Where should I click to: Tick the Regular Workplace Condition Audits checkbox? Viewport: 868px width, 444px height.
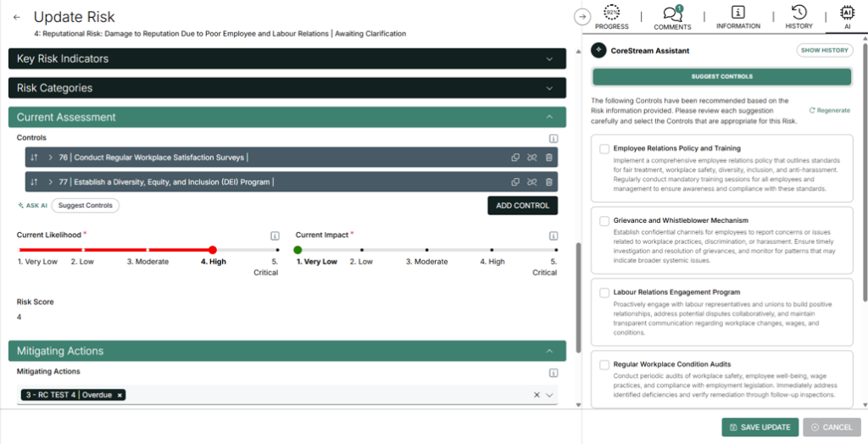click(604, 365)
